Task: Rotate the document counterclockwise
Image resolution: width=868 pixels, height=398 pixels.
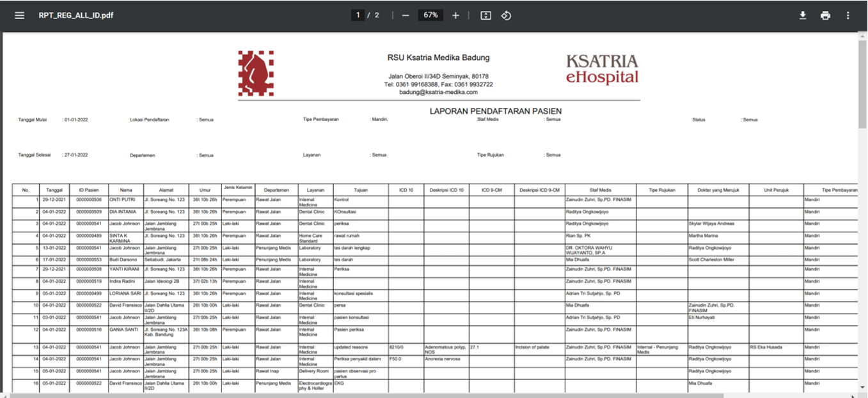Action: (x=506, y=15)
